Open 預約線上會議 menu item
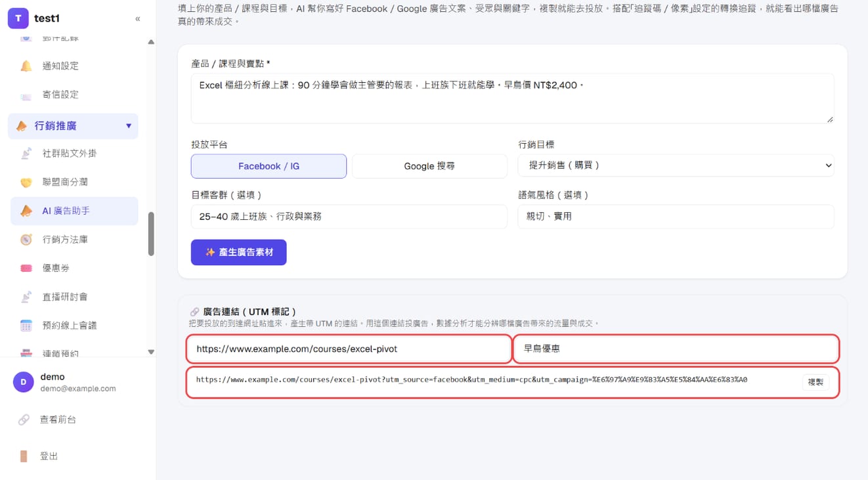Viewport: 868px width, 480px height. point(74,325)
